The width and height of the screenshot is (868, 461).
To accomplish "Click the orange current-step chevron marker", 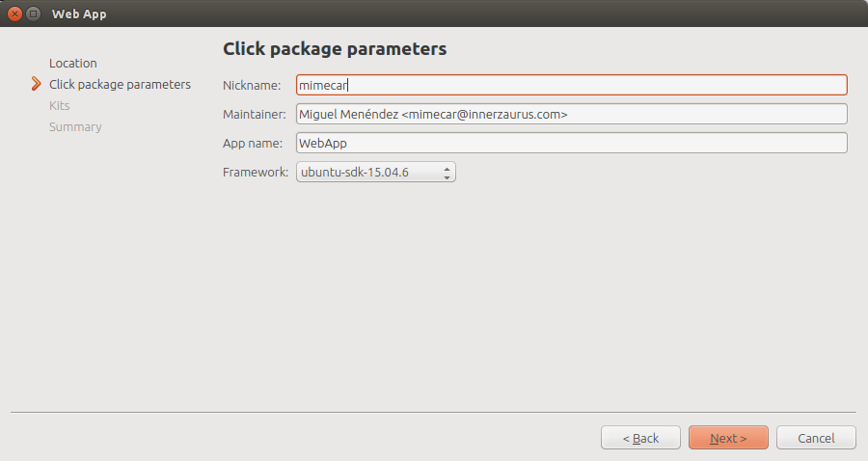I will [36, 84].
